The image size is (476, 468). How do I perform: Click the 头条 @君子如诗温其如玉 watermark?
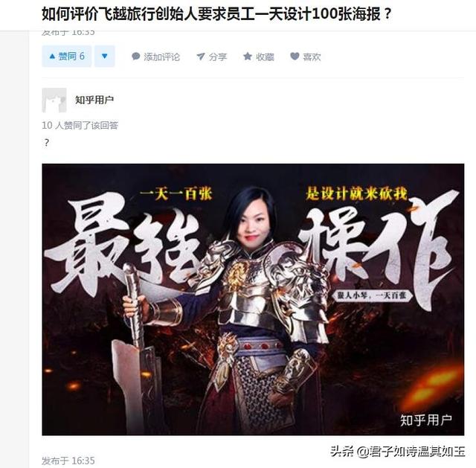point(398,452)
